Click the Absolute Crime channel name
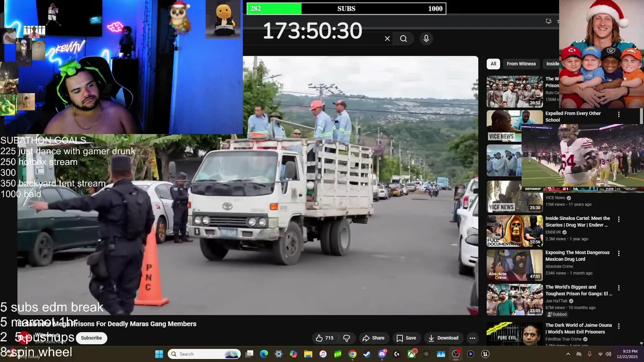 pos(559,266)
